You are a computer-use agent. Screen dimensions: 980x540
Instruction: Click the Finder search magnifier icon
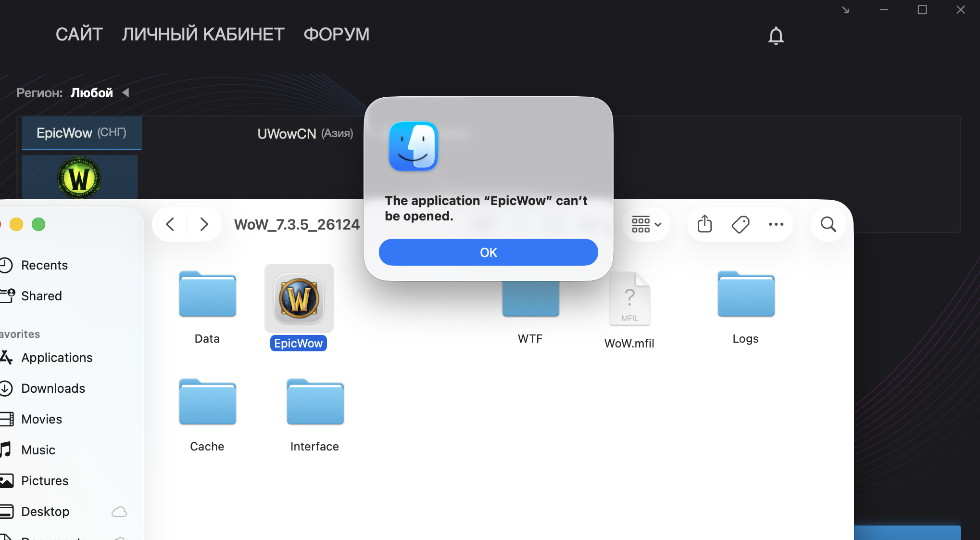click(828, 224)
